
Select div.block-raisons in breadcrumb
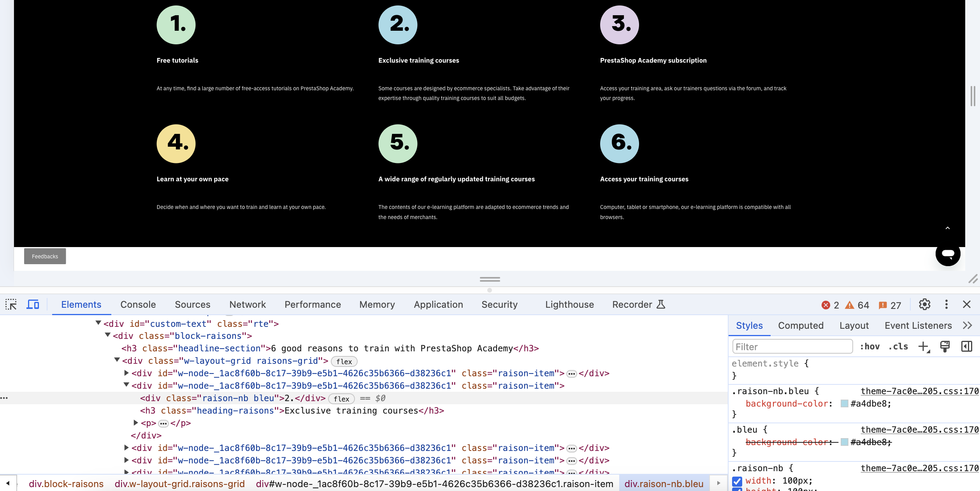[x=66, y=484]
